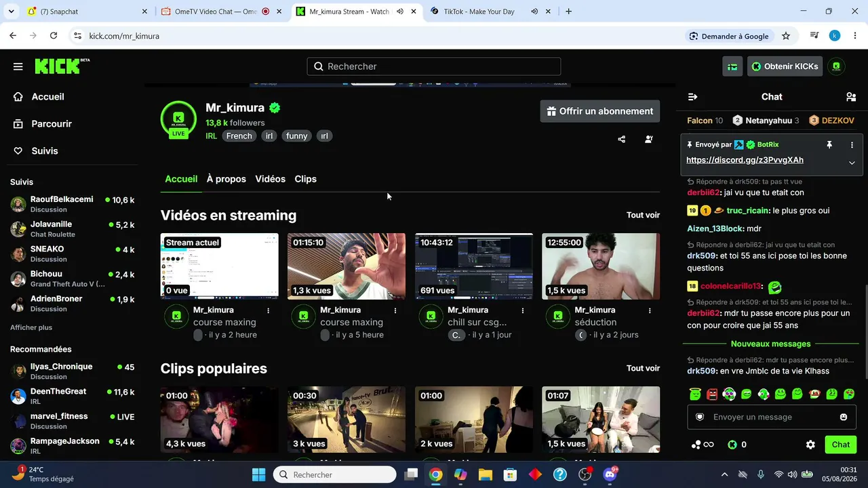Click Mr_kimura's live avatar

coord(178,119)
